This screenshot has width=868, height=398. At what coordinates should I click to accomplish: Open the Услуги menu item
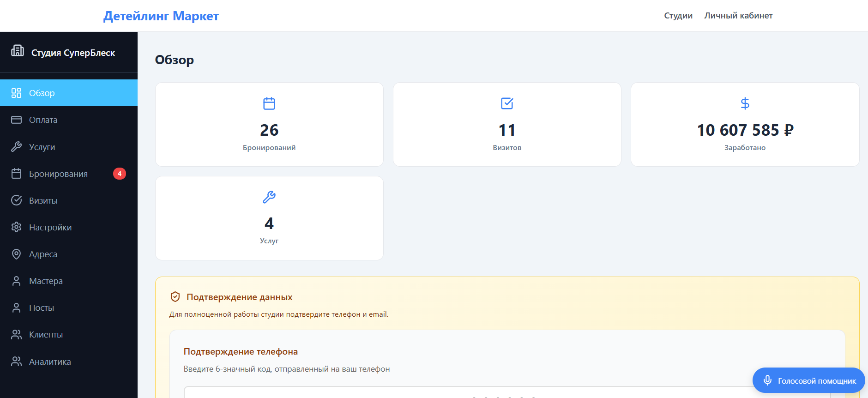pos(69,147)
